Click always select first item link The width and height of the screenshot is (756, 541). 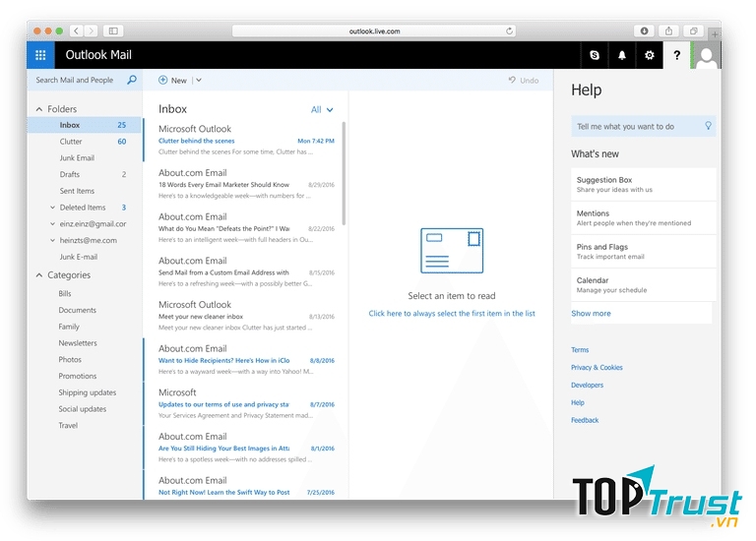[452, 313]
